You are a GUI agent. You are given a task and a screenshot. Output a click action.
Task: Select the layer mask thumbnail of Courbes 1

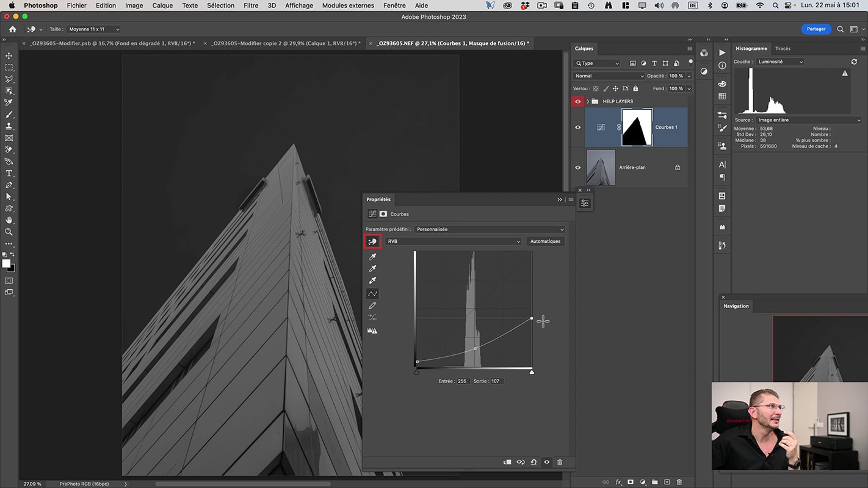pos(637,127)
